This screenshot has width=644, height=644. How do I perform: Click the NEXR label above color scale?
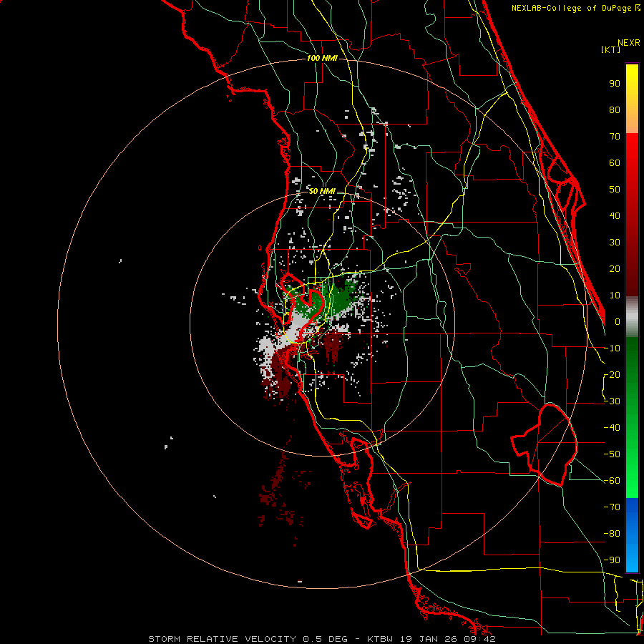pos(629,43)
